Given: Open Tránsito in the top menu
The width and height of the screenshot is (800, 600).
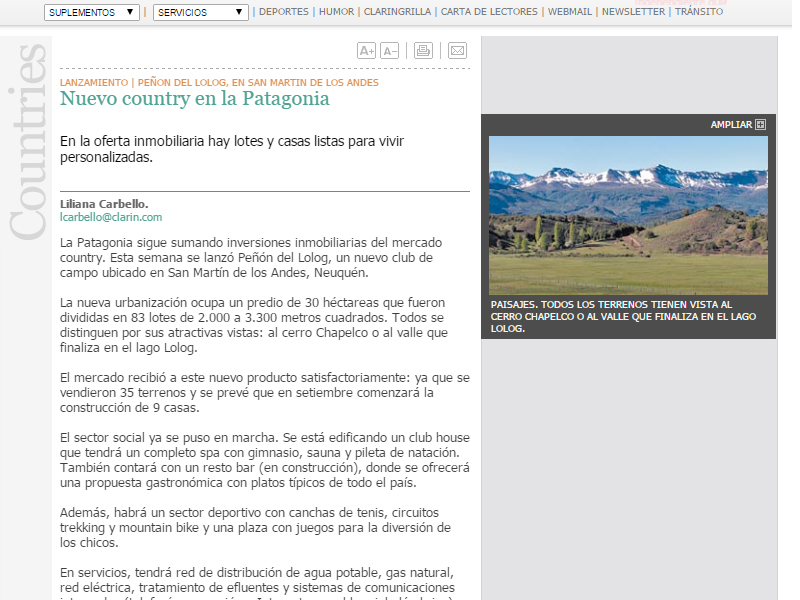Looking at the screenshot, I should click(x=699, y=12).
